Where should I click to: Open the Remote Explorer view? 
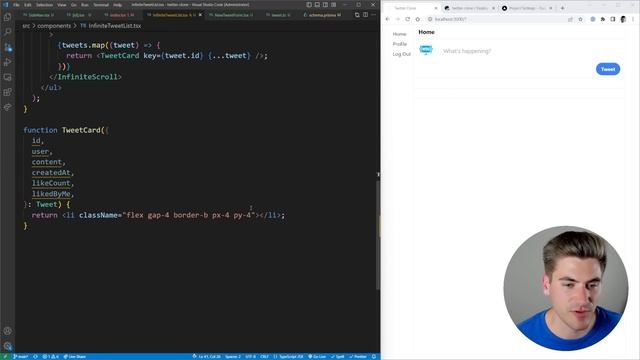pyautogui.click(x=7, y=77)
